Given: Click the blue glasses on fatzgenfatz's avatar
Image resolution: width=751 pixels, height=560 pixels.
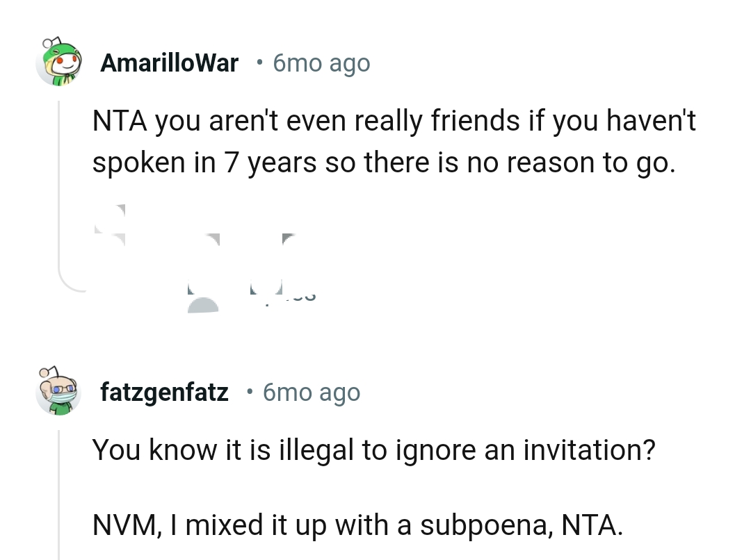Looking at the screenshot, I should click(x=64, y=388).
